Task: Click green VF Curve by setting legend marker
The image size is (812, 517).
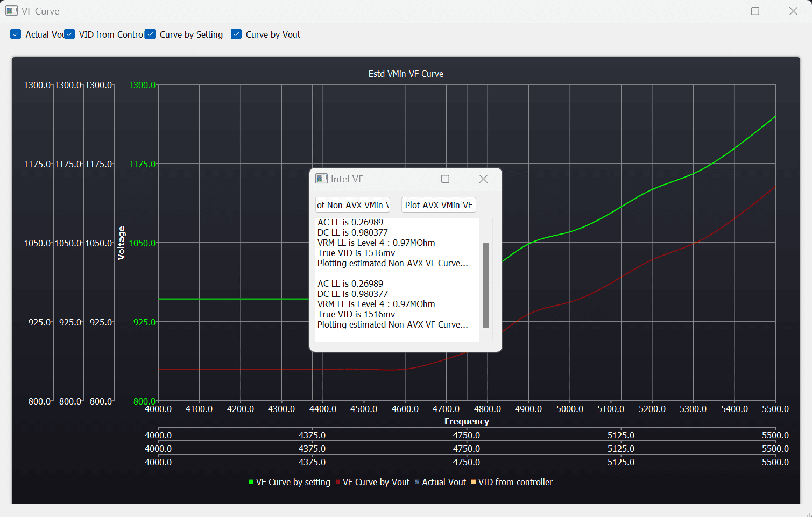Action: pos(251,482)
